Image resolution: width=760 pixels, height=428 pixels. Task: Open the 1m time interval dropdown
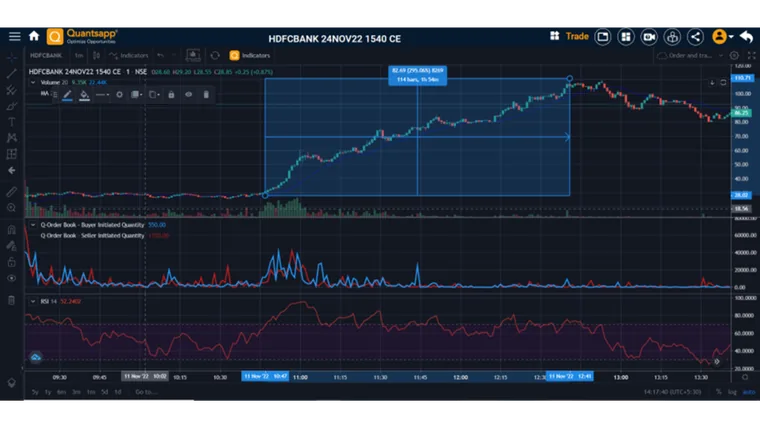(x=79, y=55)
